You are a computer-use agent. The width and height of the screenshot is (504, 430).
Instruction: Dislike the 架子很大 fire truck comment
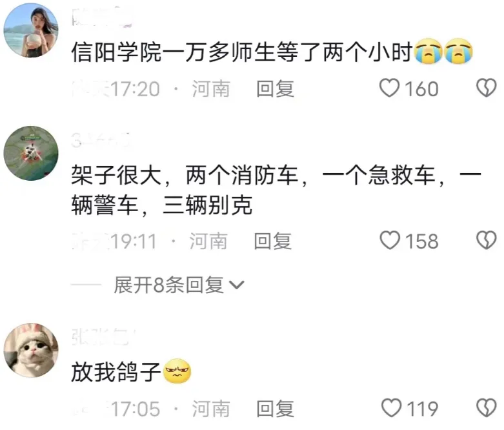(x=487, y=241)
